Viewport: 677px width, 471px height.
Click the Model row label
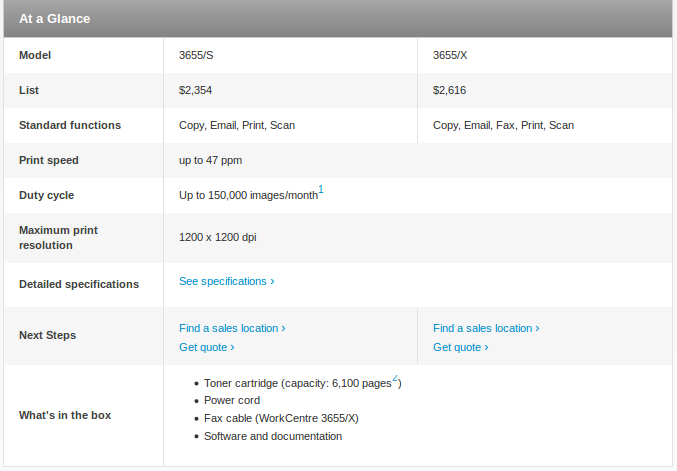[x=35, y=55]
